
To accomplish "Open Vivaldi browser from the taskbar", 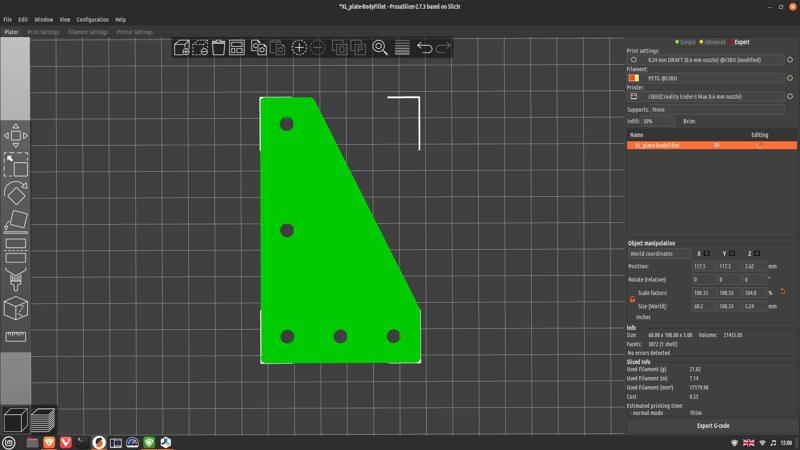I will click(66, 442).
